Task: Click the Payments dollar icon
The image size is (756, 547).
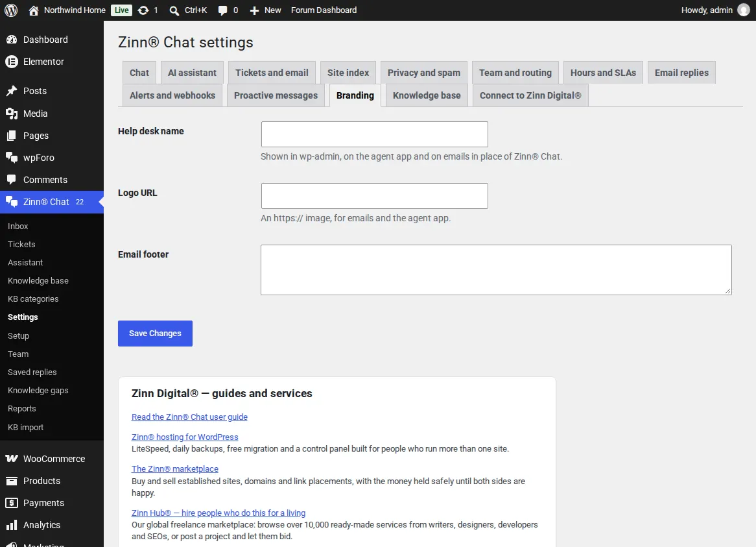Action: 12,503
